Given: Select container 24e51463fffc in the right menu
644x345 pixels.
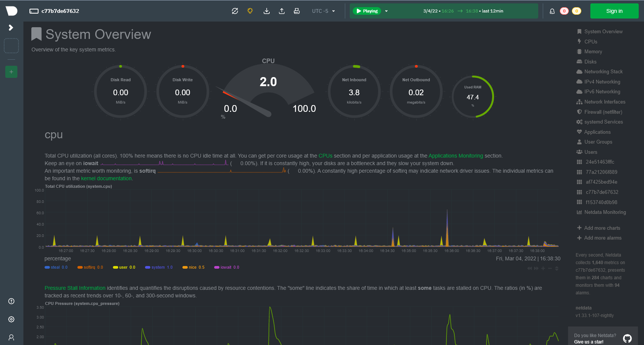Looking at the screenshot, I should 596,162.
